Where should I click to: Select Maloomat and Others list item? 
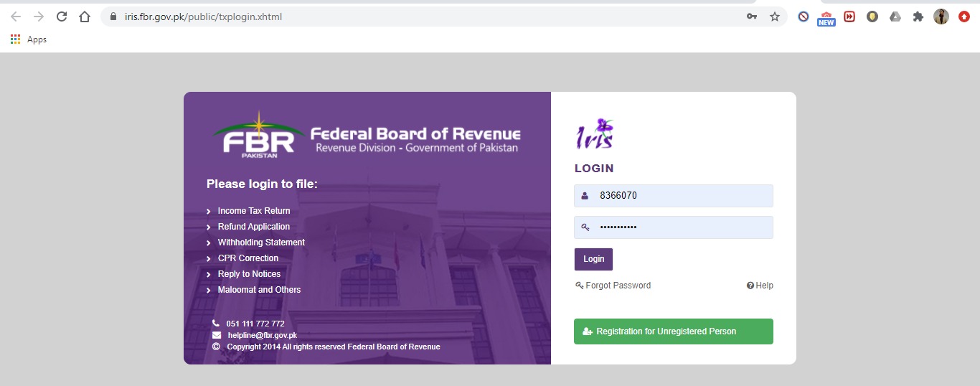point(259,290)
